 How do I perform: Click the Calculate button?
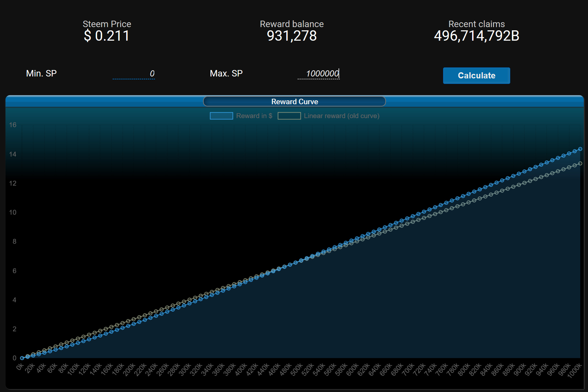click(x=476, y=75)
